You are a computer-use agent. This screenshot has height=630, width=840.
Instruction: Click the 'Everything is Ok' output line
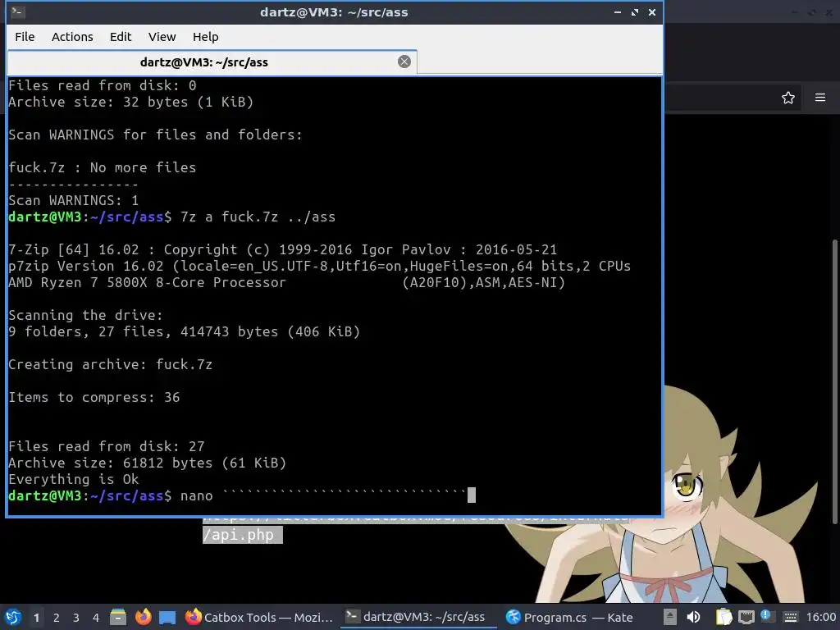tap(73, 479)
